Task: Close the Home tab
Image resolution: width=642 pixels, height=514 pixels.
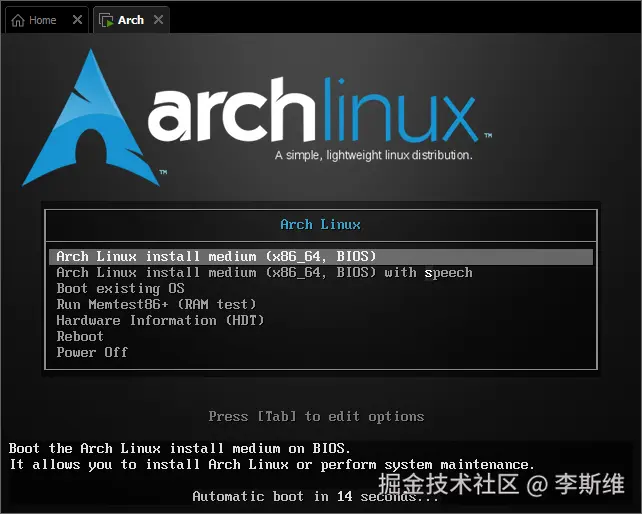Action: click(x=77, y=20)
